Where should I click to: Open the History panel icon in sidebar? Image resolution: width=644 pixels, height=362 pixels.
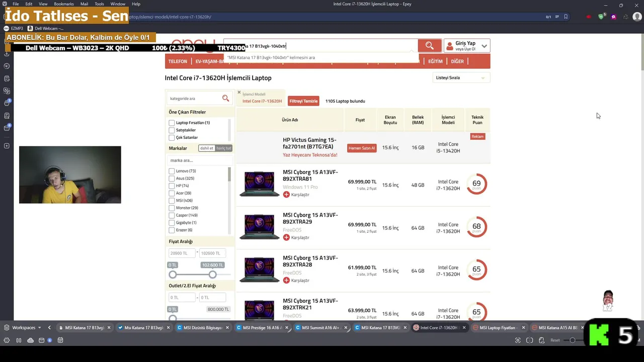[x=7, y=66]
